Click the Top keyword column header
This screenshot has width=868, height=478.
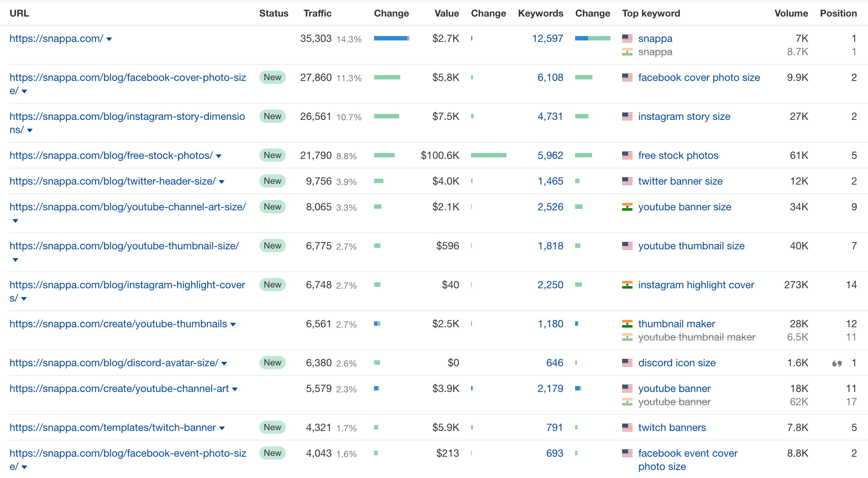tap(651, 14)
